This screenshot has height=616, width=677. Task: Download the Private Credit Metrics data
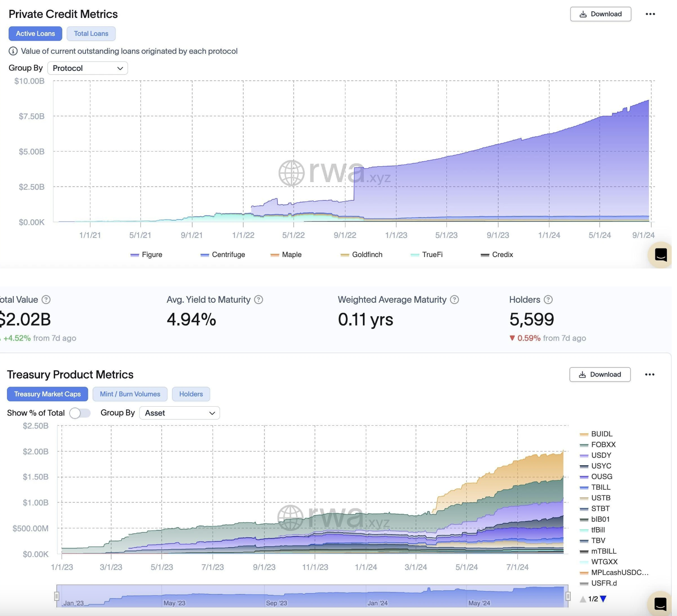tap(600, 14)
